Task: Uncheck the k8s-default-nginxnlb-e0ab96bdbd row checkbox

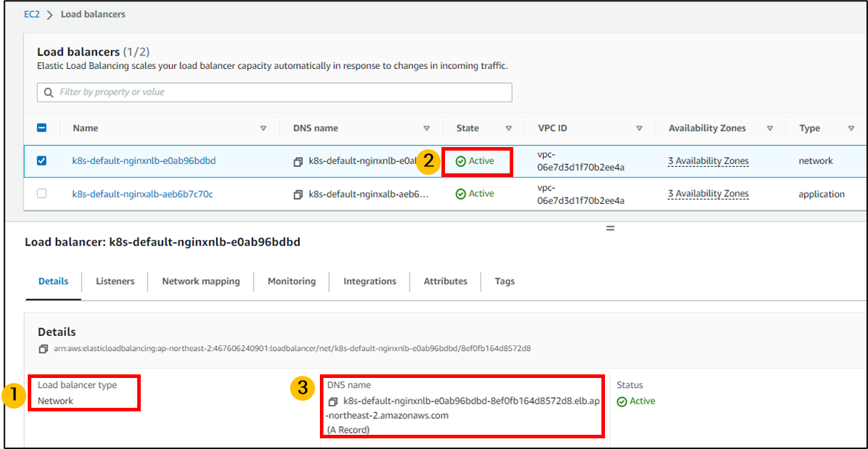Action: pos(41,161)
